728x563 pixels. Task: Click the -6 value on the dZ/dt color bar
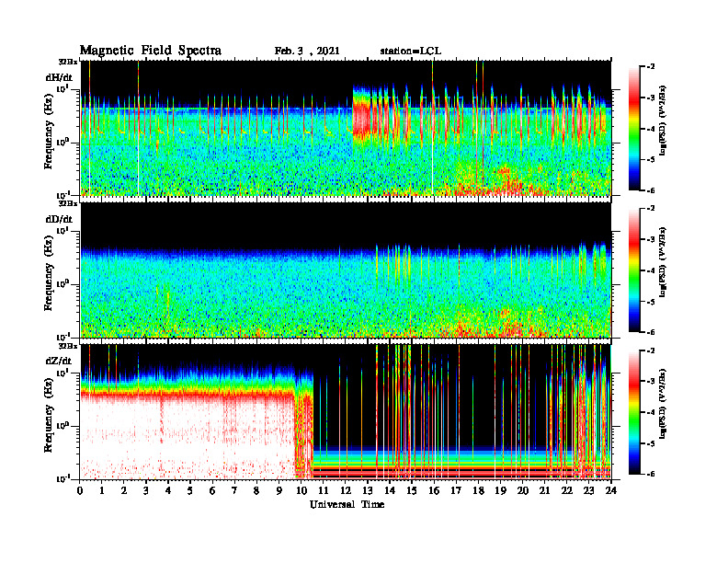click(x=651, y=474)
